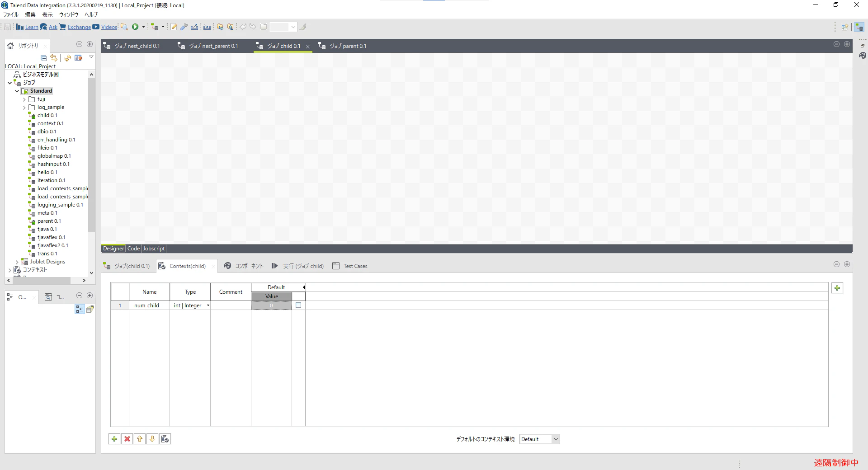Open the Learn link
868x470 pixels.
click(x=32, y=27)
